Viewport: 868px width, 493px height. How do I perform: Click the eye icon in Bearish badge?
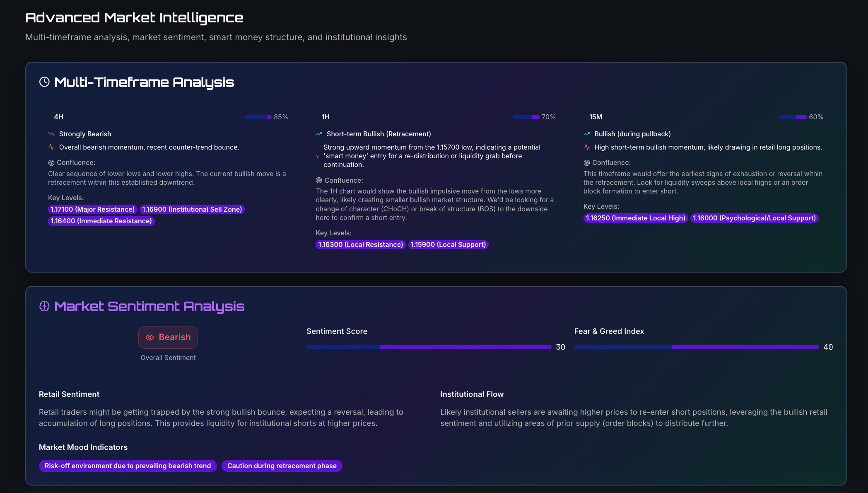tap(150, 338)
